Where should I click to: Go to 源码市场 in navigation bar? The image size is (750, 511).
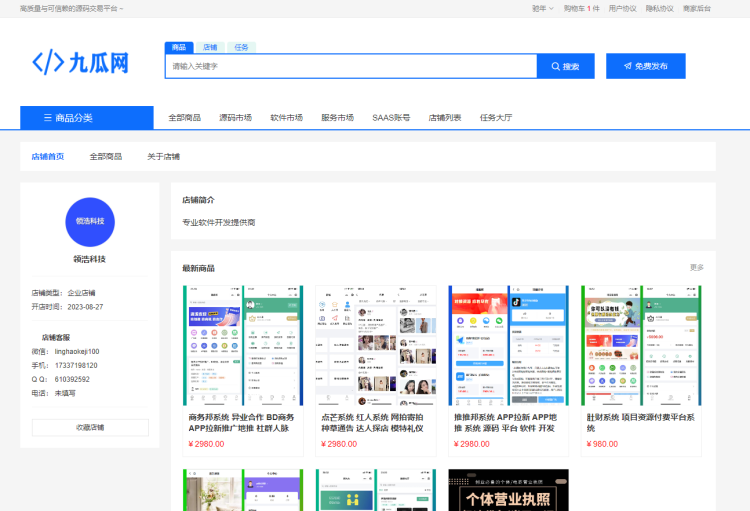point(236,118)
